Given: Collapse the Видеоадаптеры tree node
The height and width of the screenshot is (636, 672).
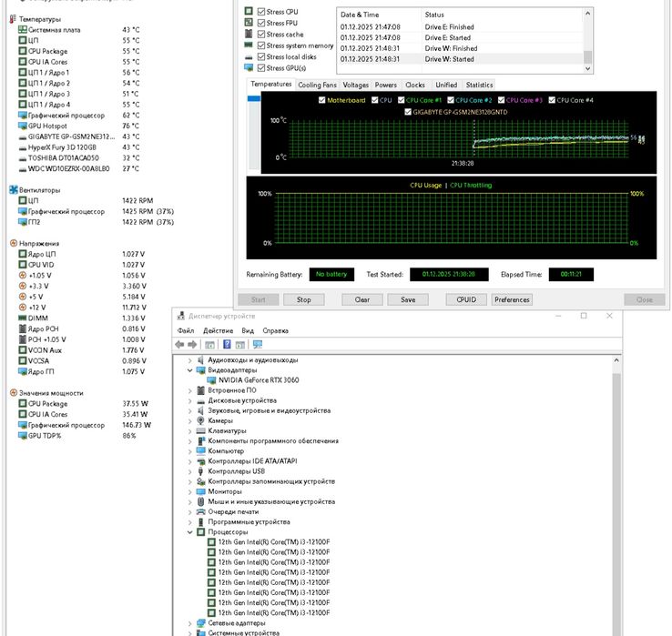Looking at the screenshot, I should [x=190, y=370].
